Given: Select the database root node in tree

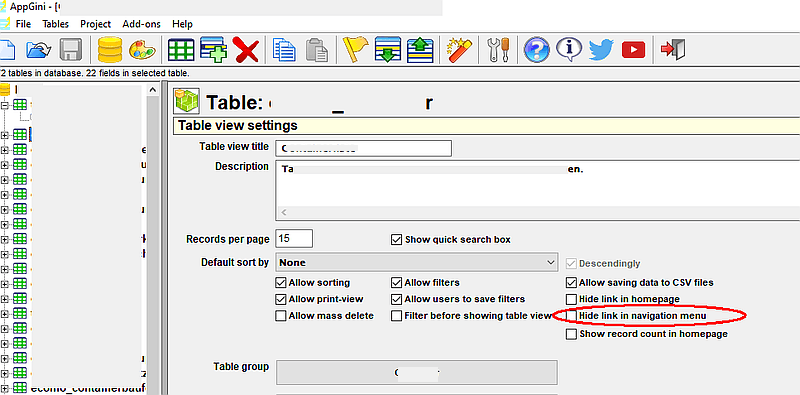Looking at the screenshot, I should 5,90.
